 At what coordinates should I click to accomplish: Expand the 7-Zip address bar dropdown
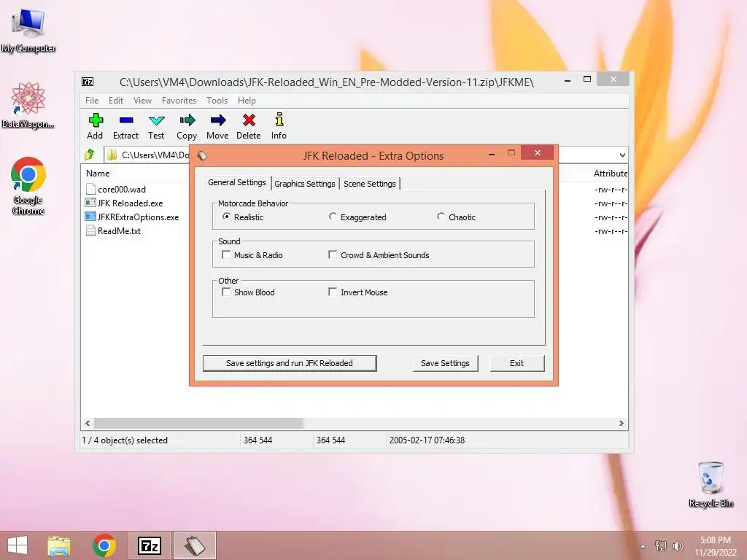click(x=622, y=155)
